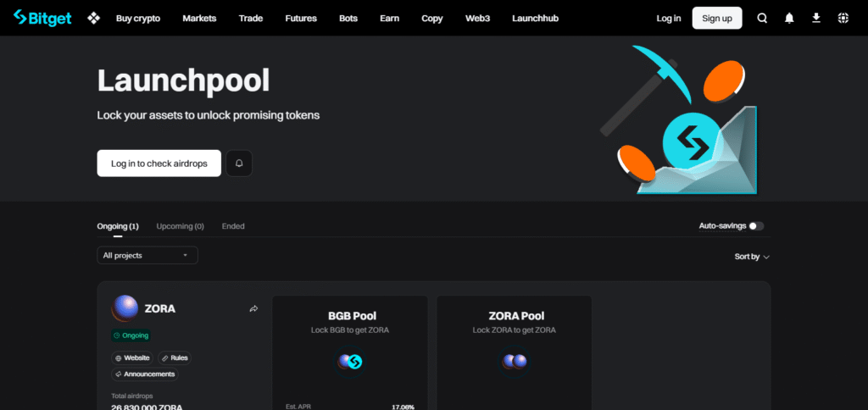Open the Copy menu item

pos(432,19)
